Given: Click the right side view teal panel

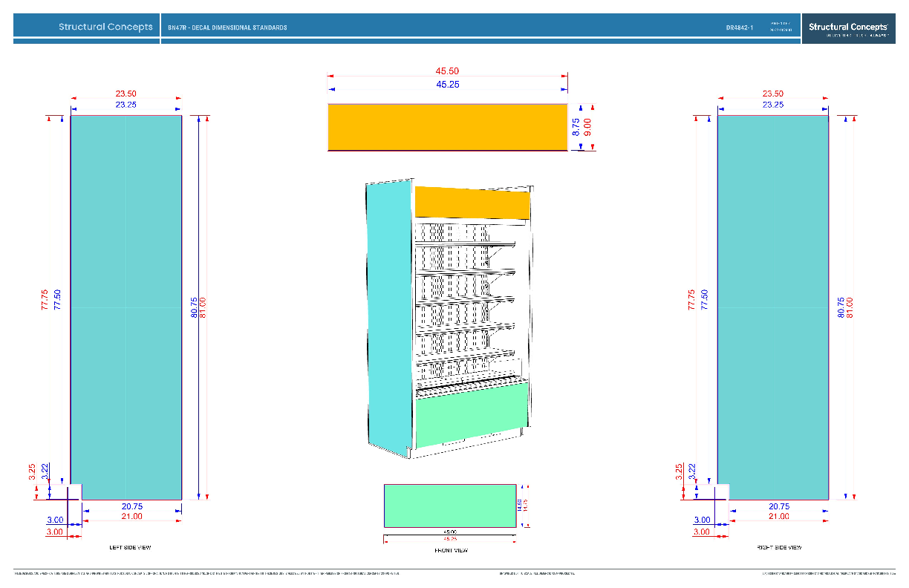Looking at the screenshot, I should click(773, 307).
